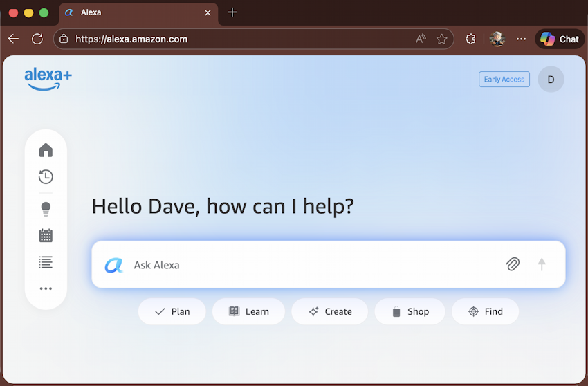Close the Alexa tab

point(208,12)
